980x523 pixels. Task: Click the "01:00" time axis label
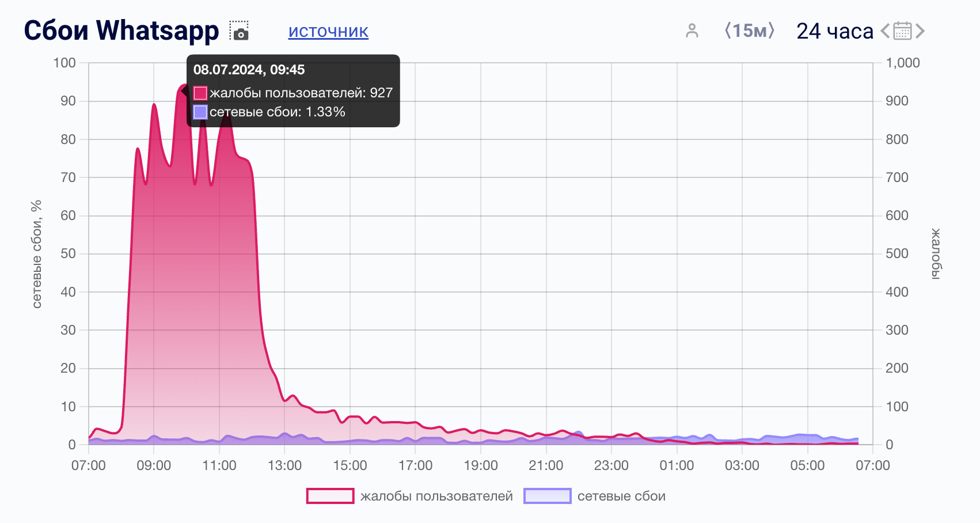pyautogui.click(x=677, y=465)
